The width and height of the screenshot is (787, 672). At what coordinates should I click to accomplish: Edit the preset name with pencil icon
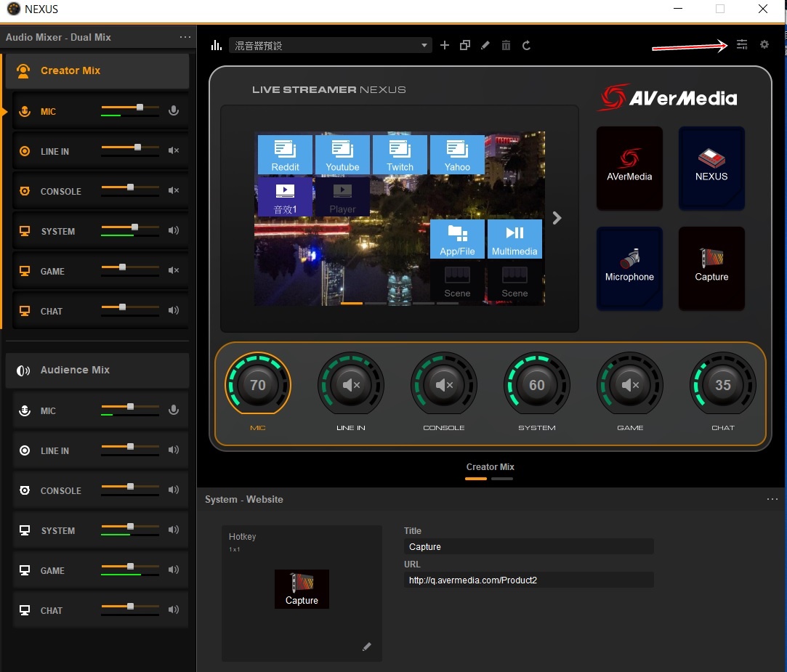coord(485,46)
